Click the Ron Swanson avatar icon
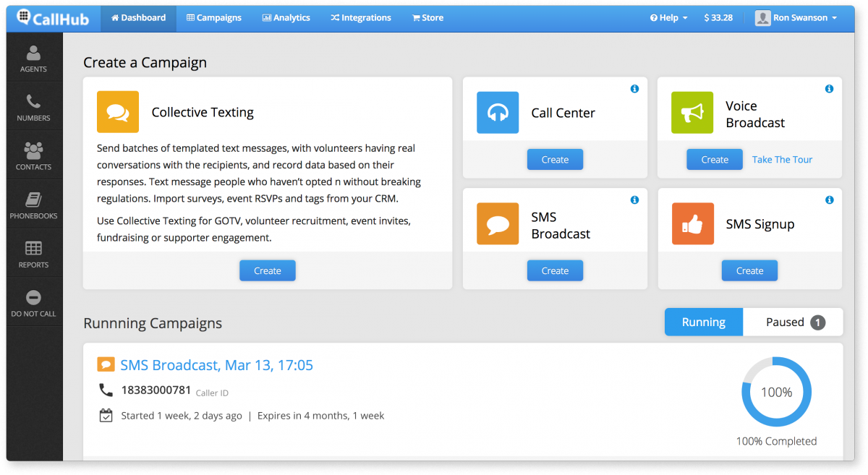Viewport: 868px width, 475px height. pos(762,18)
